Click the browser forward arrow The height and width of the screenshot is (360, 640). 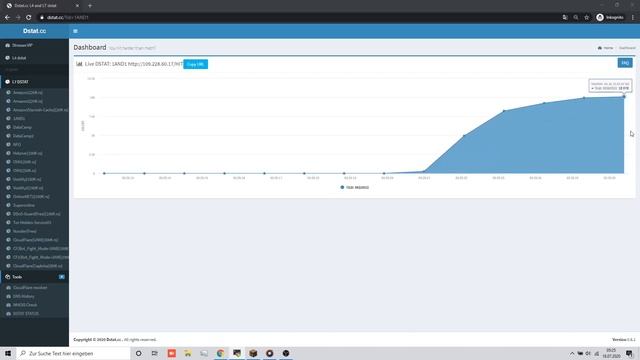click(x=18, y=18)
